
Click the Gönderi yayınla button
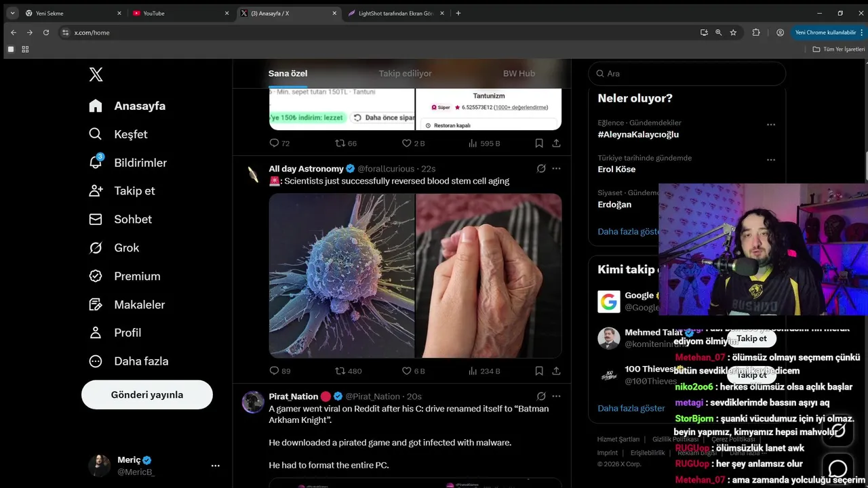point(147,394)
